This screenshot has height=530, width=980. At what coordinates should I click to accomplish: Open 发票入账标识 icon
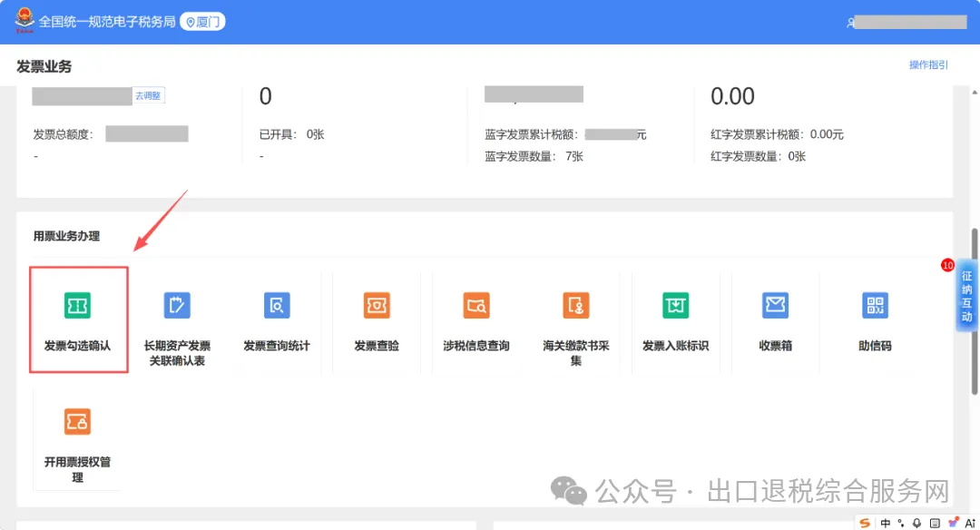676,305
